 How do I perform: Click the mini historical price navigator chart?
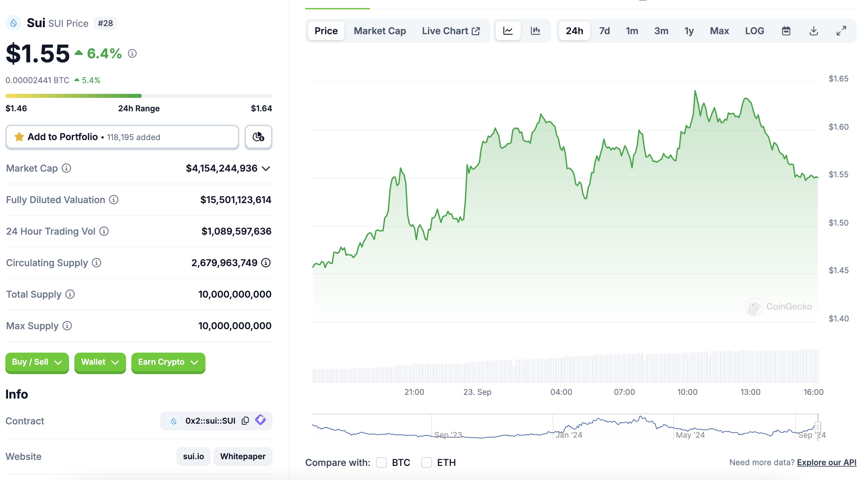click(x=565, y=427)
